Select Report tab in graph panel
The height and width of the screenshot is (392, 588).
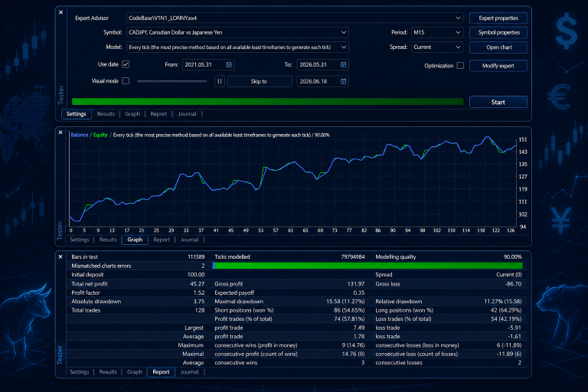coord(162,240)
